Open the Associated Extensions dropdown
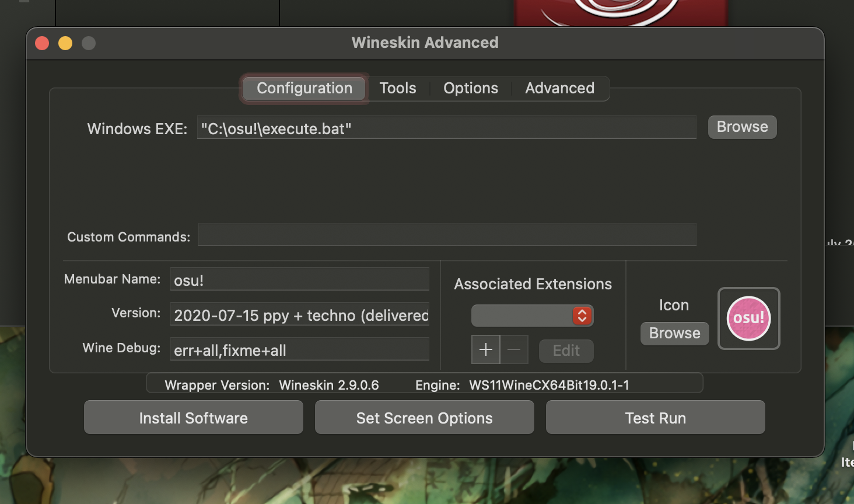 click(532, 316)
